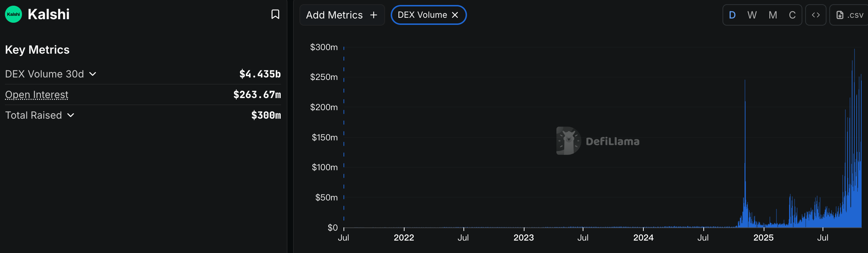
Task: Click the $263.67m open interest value
Action: 257,95
